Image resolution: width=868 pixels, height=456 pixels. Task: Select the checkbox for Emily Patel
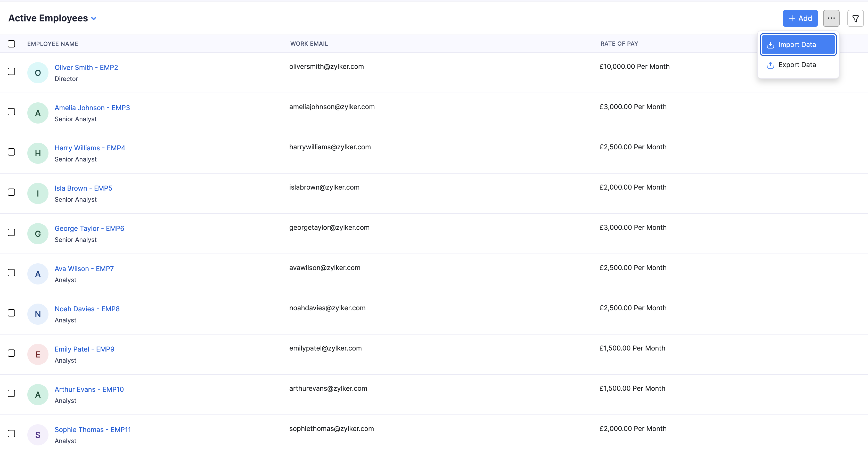tap(11, 353)
